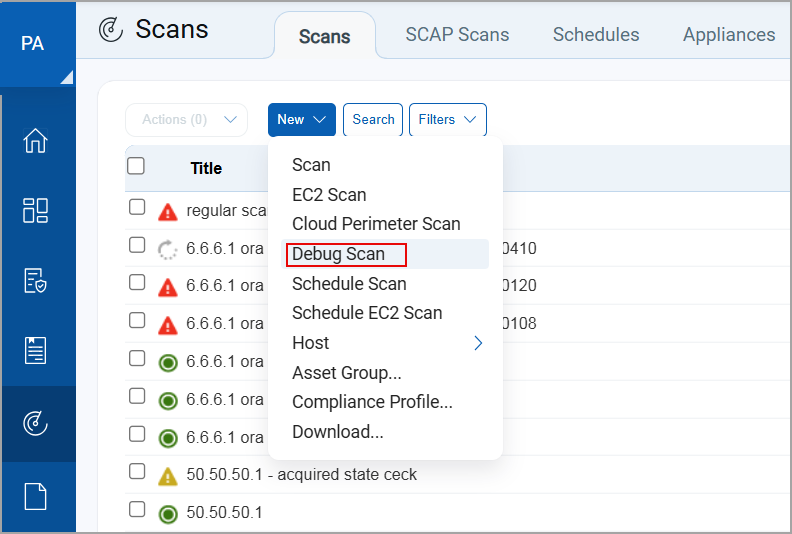Choose Debug Scan menu item
The image size is (792, 534).
(x=385, y=254)
